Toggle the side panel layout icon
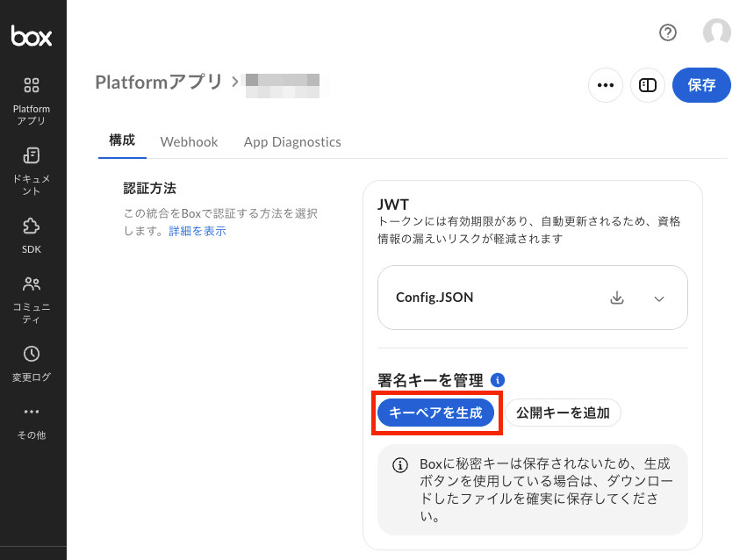754x560 pixels. 647,85
